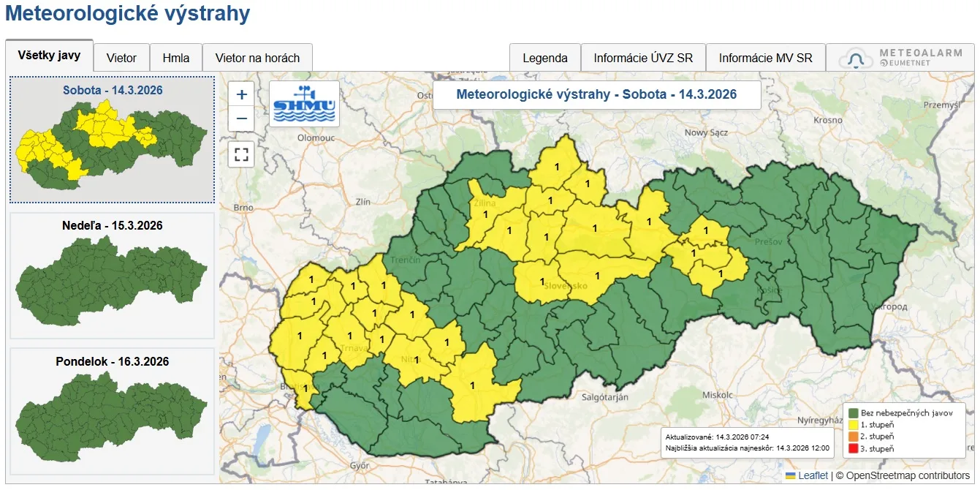The width and height of the screenshot is (980, 490).
Task: Click the yellow 1. stupeň legend swatch
Action: (x=852, y=425)
